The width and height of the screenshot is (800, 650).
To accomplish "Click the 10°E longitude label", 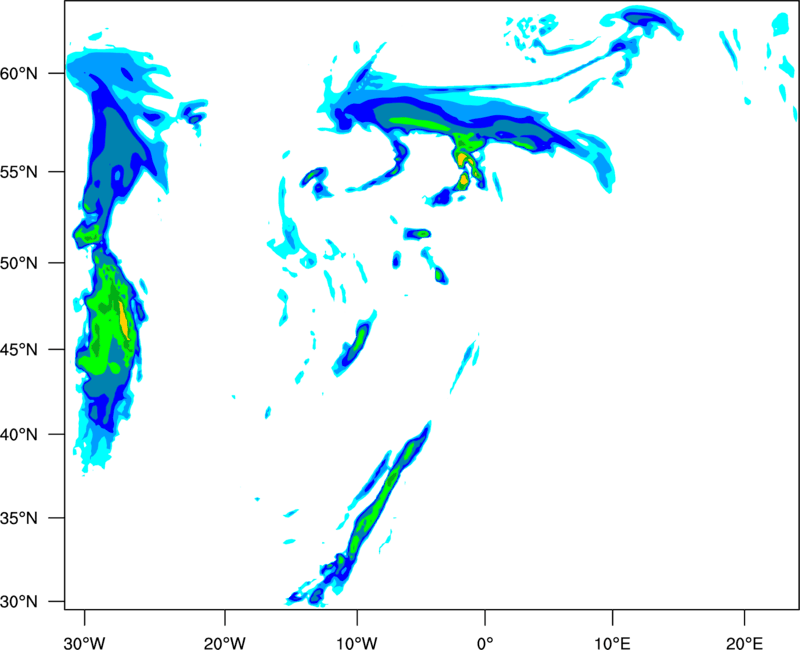I will 612,643.
